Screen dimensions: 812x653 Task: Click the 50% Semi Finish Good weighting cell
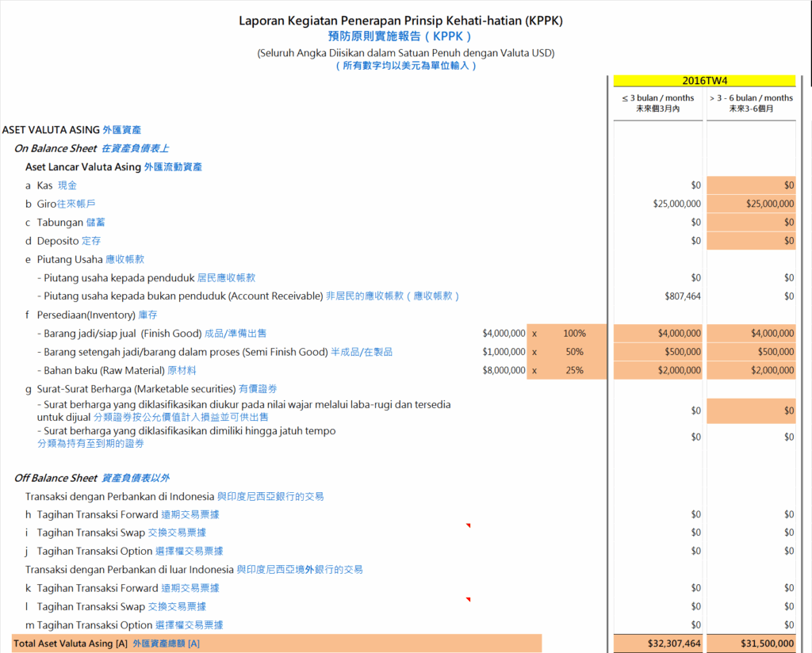pyautogui.click(x=574, y=352)
